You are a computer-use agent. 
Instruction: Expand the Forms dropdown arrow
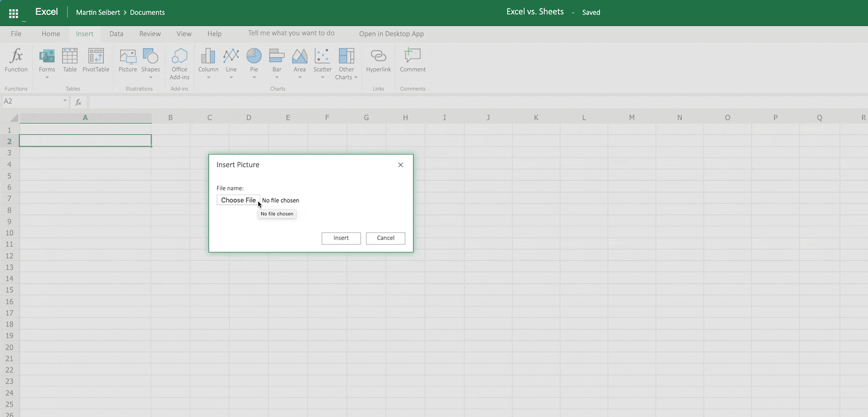point(47,78)
